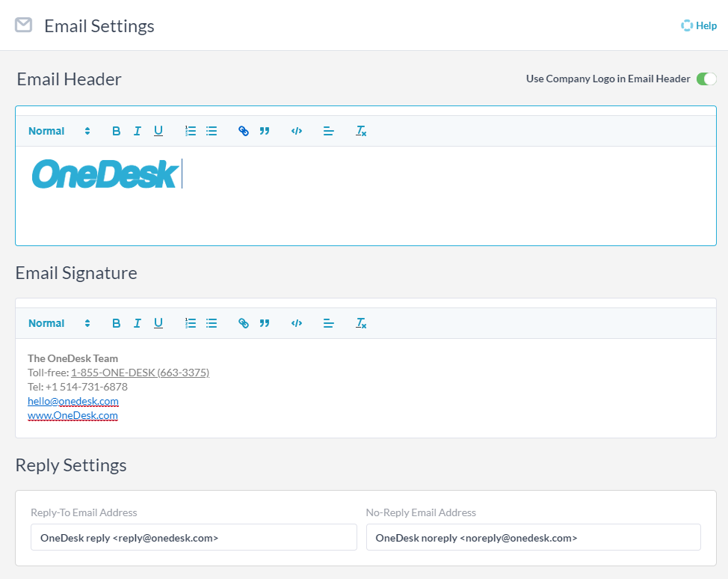
Task: Insert code block in Email Header editor
Action: (297, 131)
